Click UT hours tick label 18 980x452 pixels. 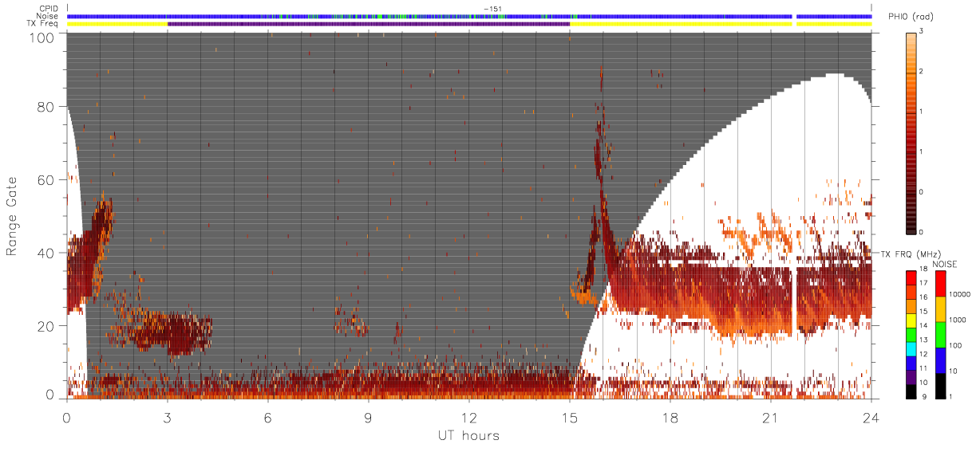(670, 417)
